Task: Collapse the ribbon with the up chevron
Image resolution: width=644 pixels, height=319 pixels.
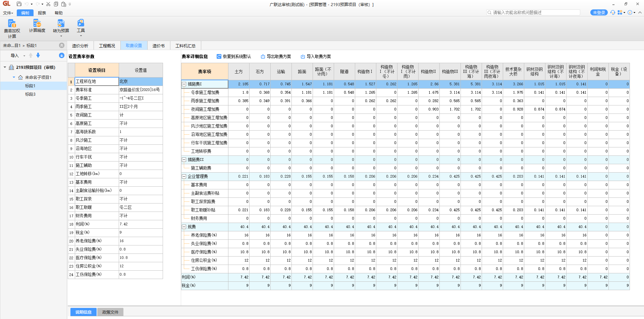Action: (640, 12)
